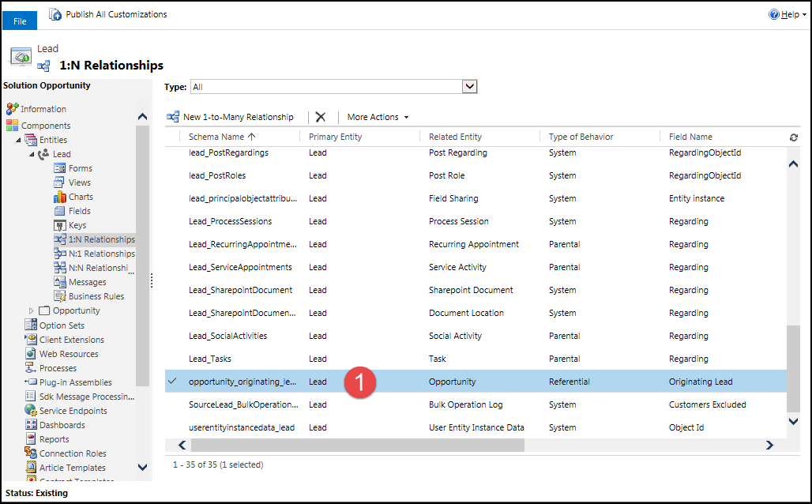The height and width of the screenshot is (504, 812).
Task: Click the New 1-to-Many Relationship icon
Action: click(173, 116)
